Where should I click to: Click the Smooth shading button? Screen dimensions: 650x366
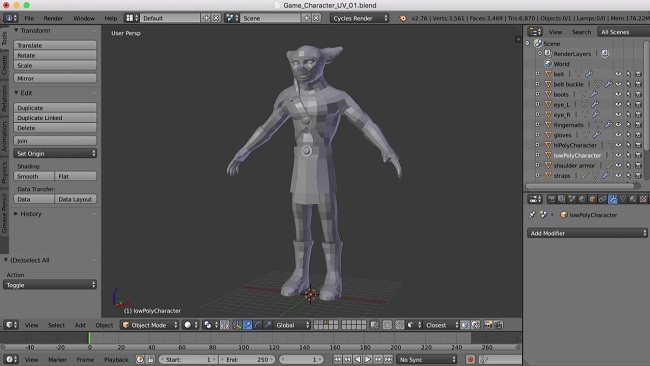pos(34,177)
